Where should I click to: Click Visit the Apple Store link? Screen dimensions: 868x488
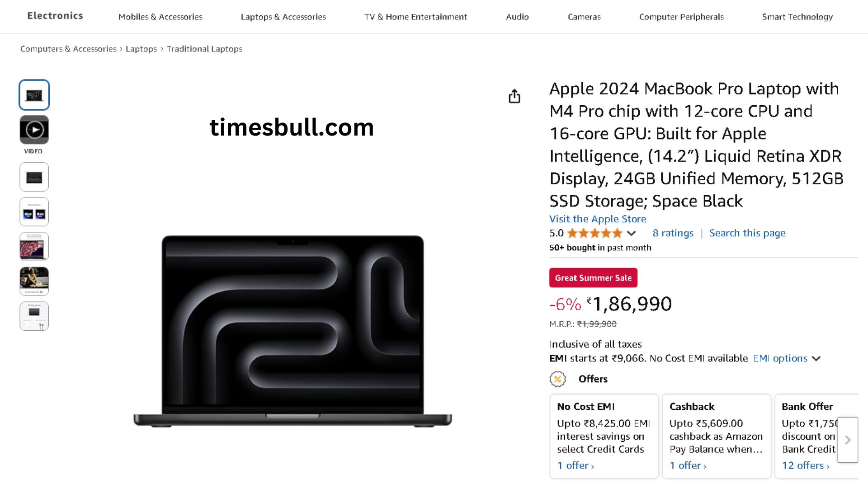tap(598, 219)
